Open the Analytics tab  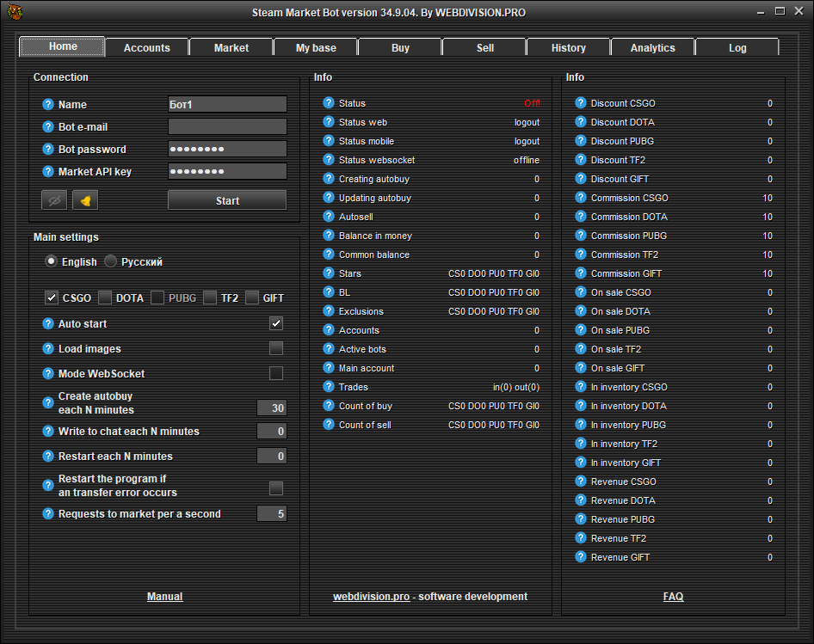(x=652, y=48)
